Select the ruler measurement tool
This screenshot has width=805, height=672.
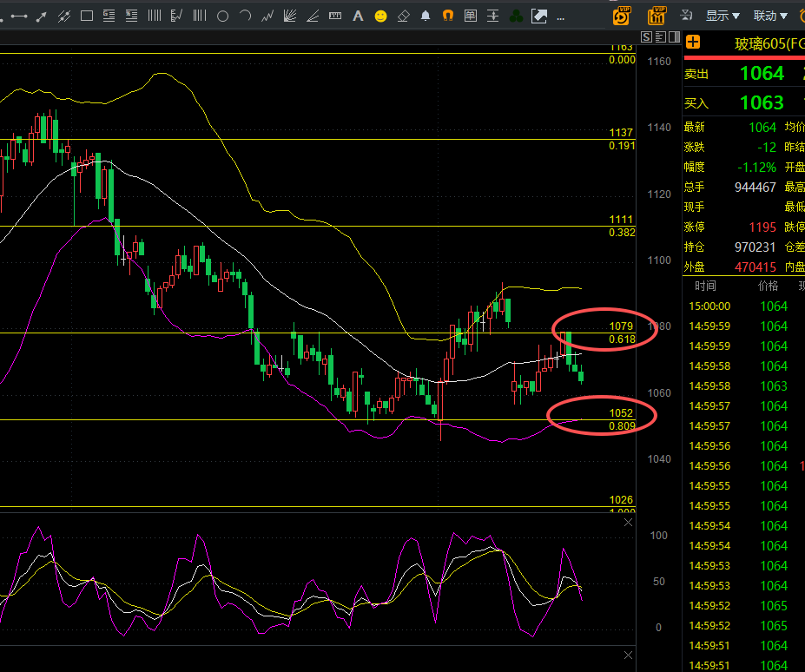click(x=335, y=16)
